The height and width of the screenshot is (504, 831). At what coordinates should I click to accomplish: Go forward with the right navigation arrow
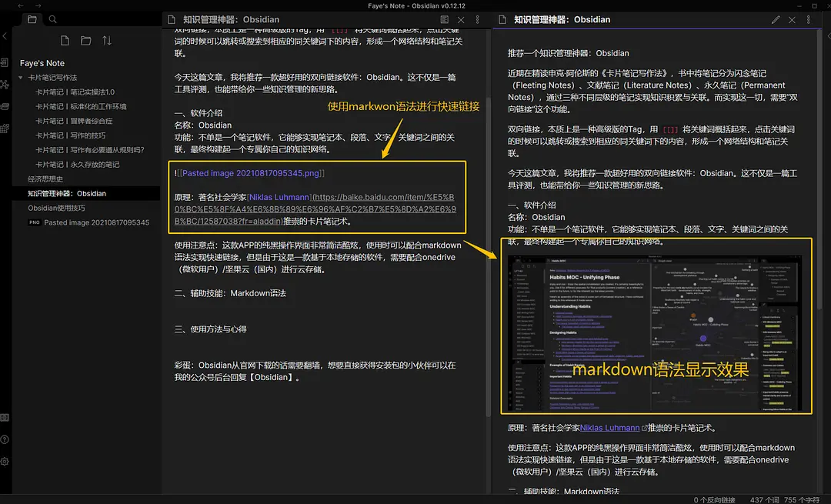coord(38,6)
